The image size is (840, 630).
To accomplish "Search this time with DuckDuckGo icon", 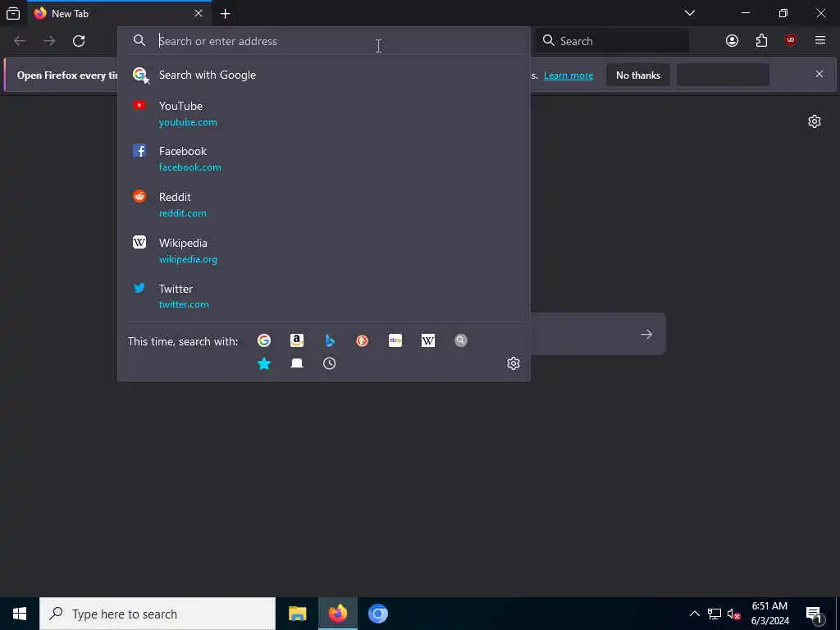I will coord(362,340).
